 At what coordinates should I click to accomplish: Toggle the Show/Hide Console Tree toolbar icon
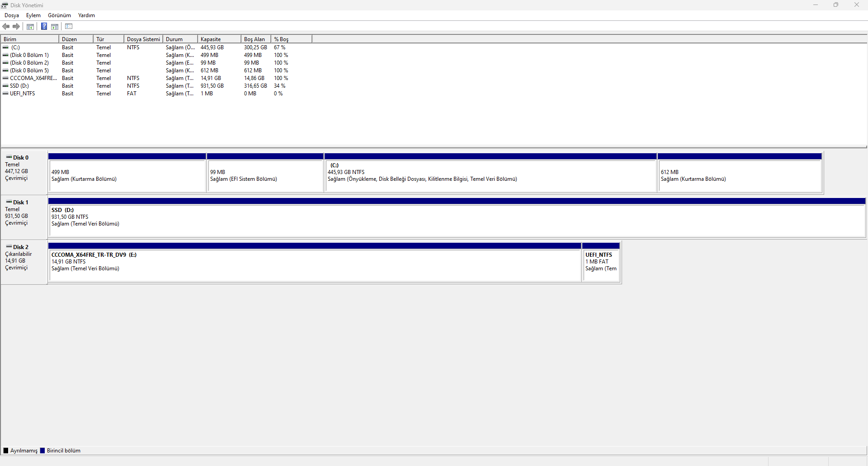[30, 27]
